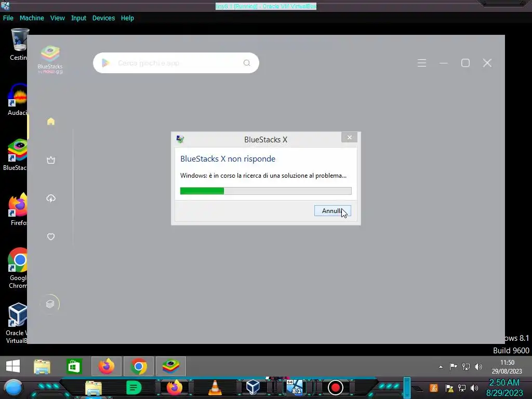Viewport: 532px width, 399px height.
Task: Select the Cestino recycle bin desktop icon
Action: pos(19,45)
